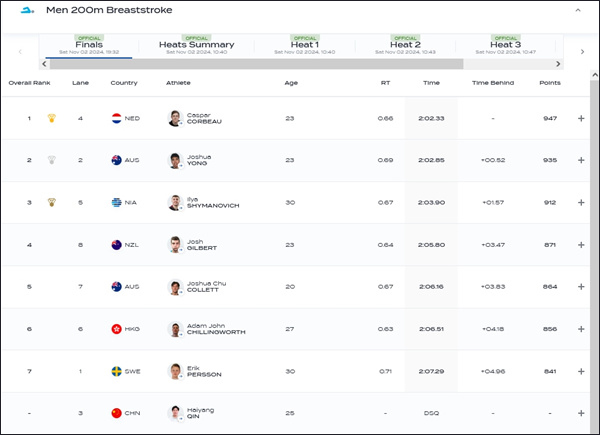Screen dimensions: 600x435
Task: Click the gold medal icon for rank 1
Action: click(x=51, y=118)
